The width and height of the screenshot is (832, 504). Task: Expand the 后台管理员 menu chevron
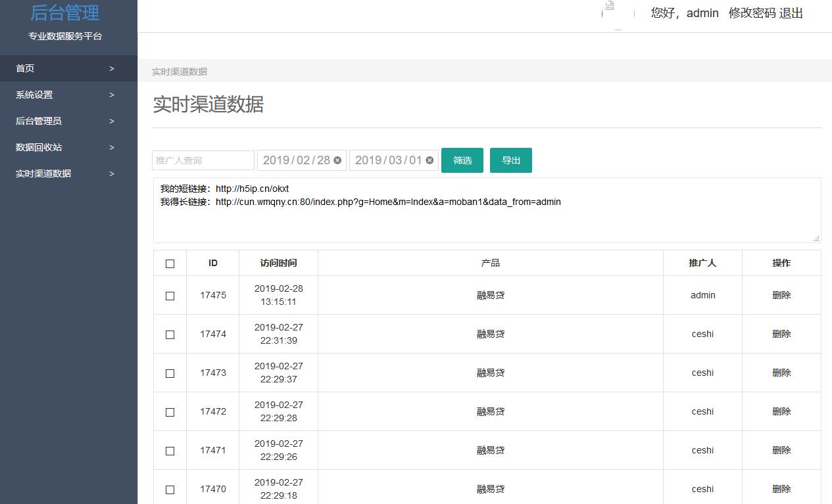tap(112, 121)
